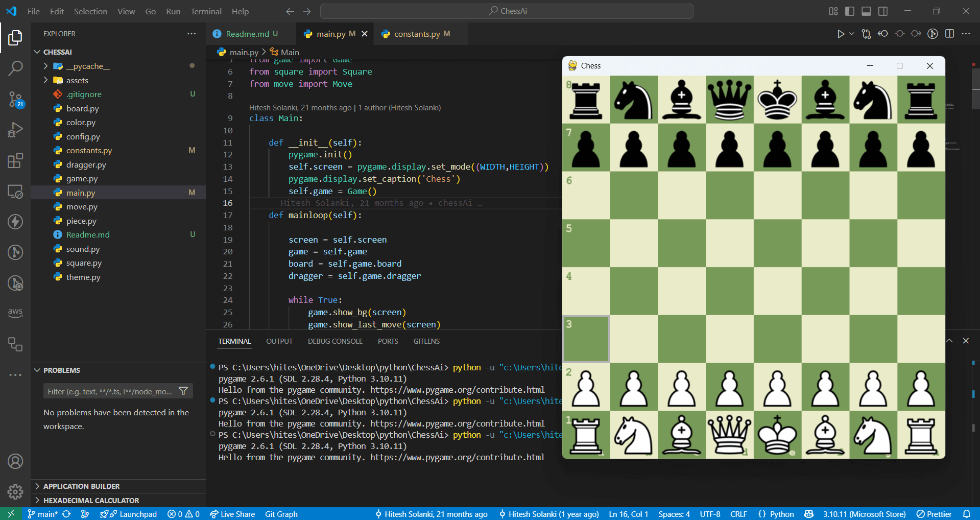
Task: Click the Split Editor icon
Action: point(949,34)
